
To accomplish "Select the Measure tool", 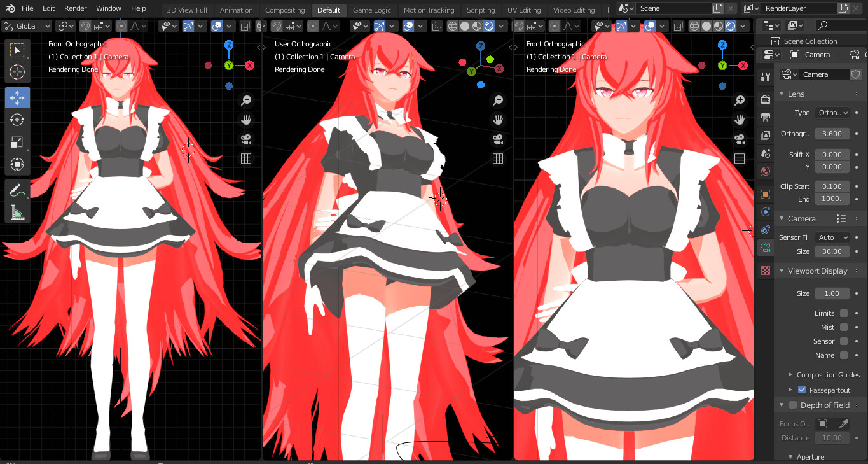I will pos(17,212).
